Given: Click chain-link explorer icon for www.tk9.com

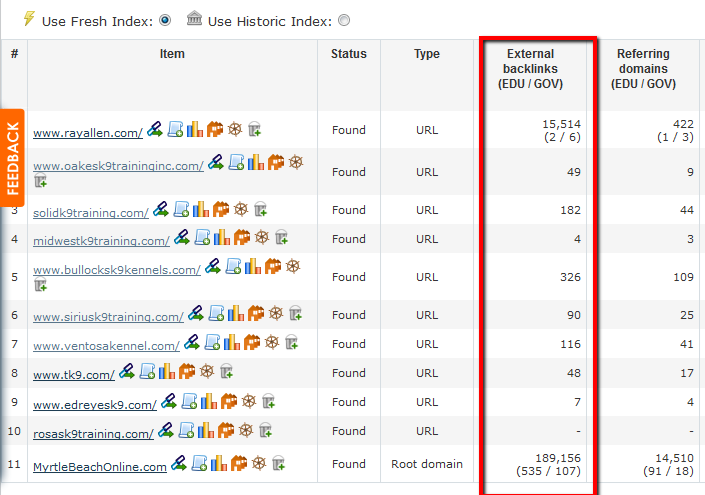Looking at the screenshot, I should [x=127, y=371].
